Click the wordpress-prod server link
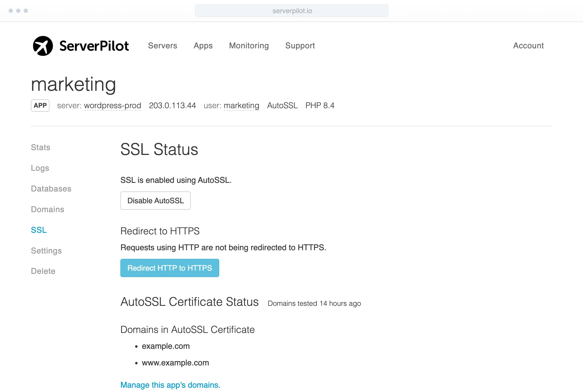Viewport: 583px width, 392px height. click(113, 106)
